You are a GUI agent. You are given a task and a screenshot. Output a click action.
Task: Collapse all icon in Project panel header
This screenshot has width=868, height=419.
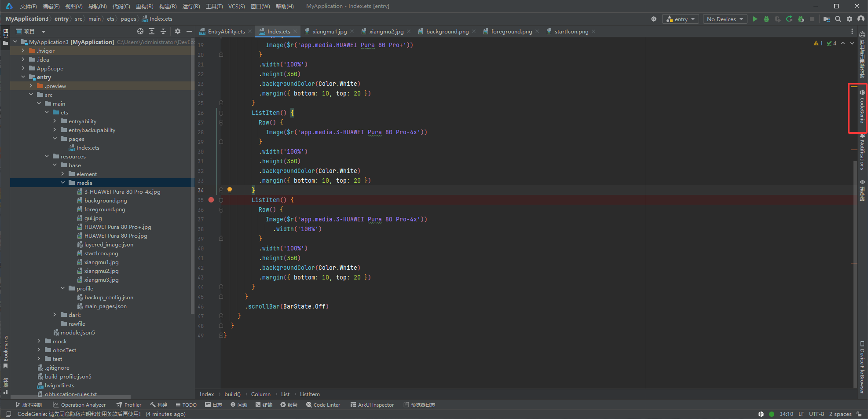[163, 31]
